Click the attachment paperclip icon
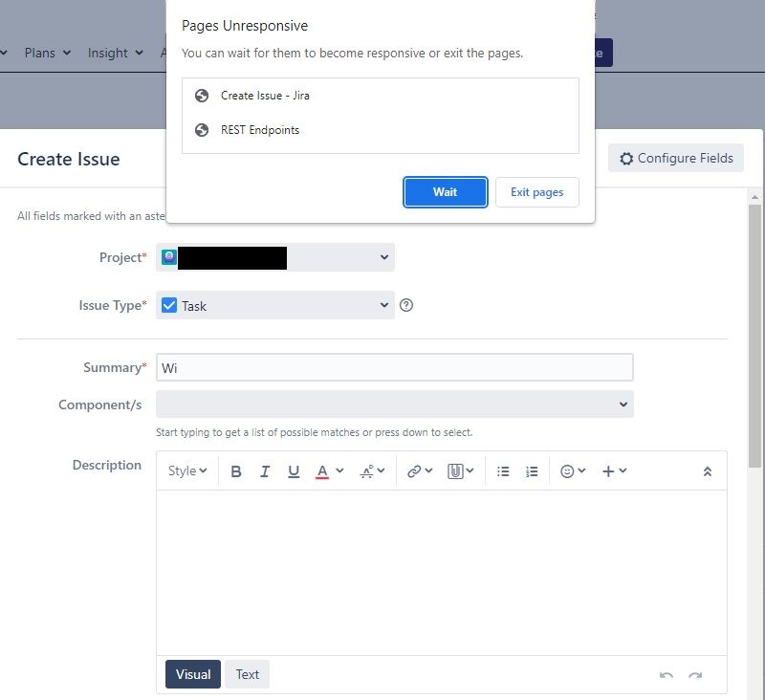 (455, 471)
